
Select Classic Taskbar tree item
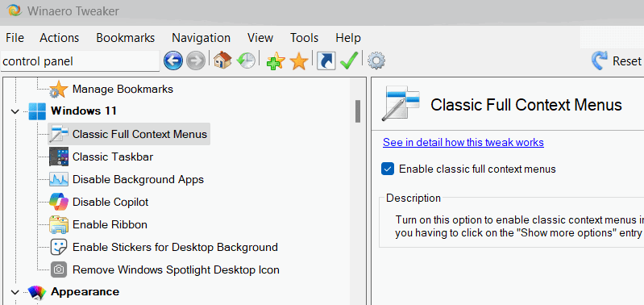[113, 157]
